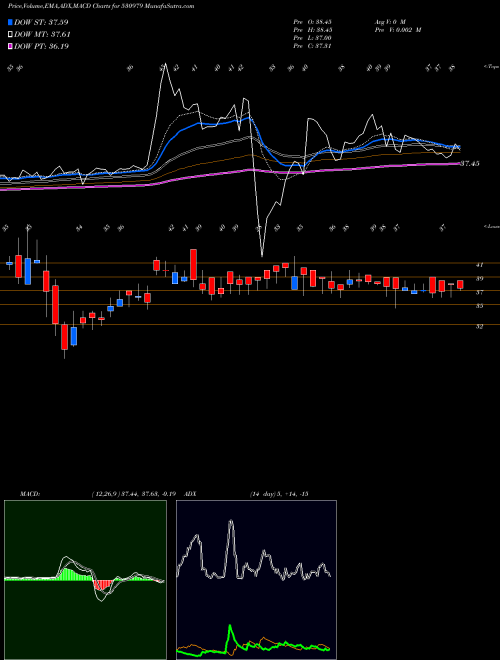Click the 37.45 price label beside EMA lines

(x=470, y=163)
